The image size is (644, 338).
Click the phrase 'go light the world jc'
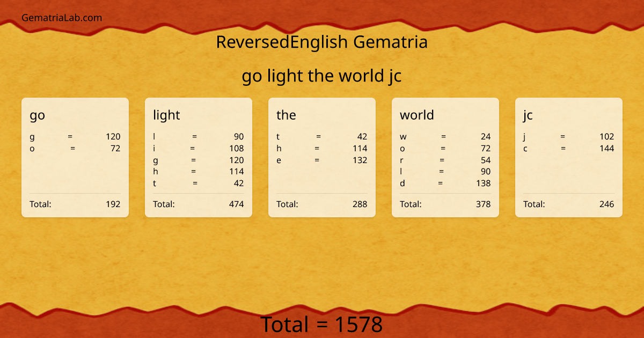pyautogui.click(x=322, y=76)
